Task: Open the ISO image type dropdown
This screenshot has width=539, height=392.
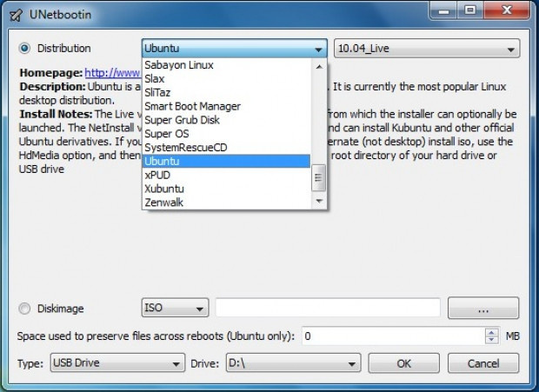Action: (175, 308)
